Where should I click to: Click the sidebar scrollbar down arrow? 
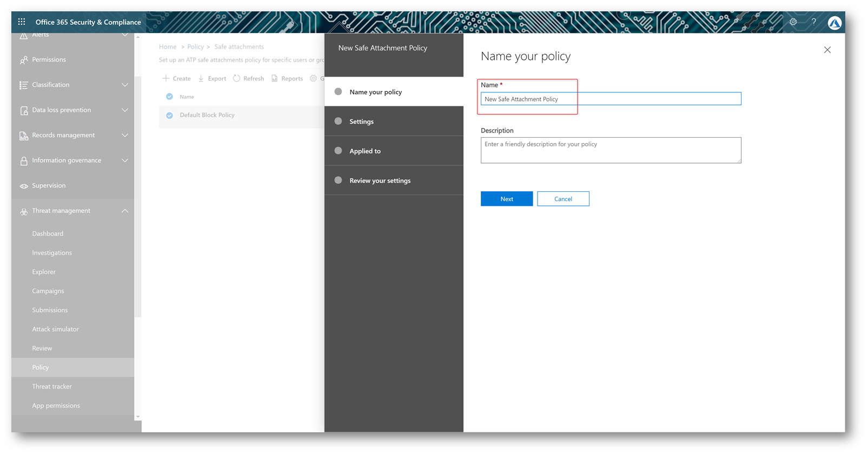tap(138, 417)
